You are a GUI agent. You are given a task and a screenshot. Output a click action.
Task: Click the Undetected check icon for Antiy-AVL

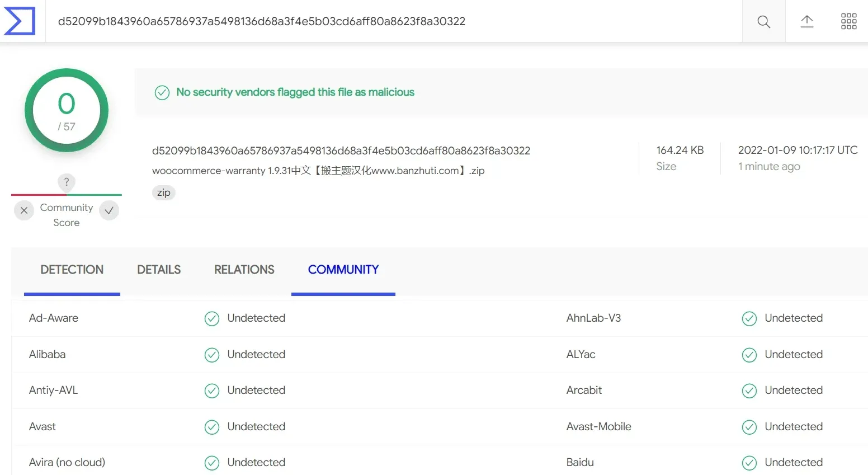(212, 391)
